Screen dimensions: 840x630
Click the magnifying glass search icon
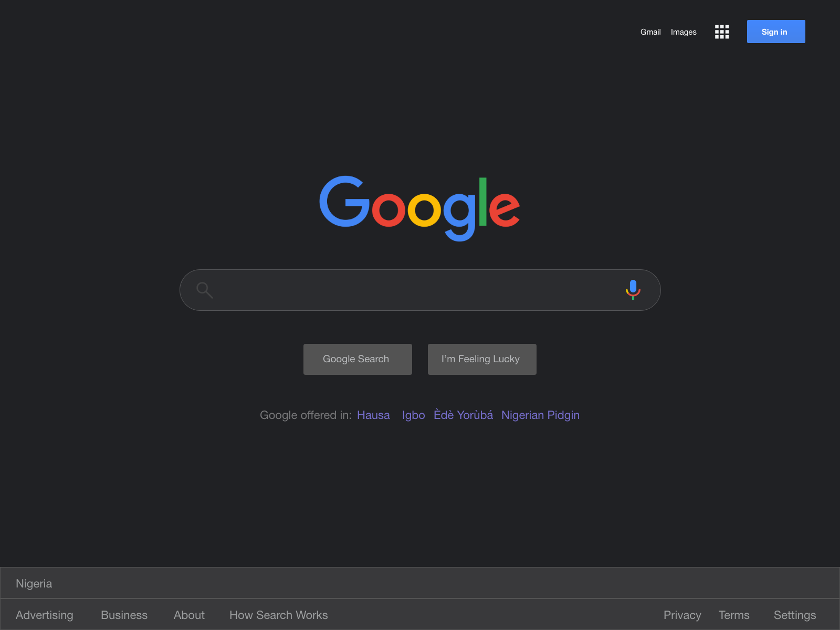click(204, 290)
